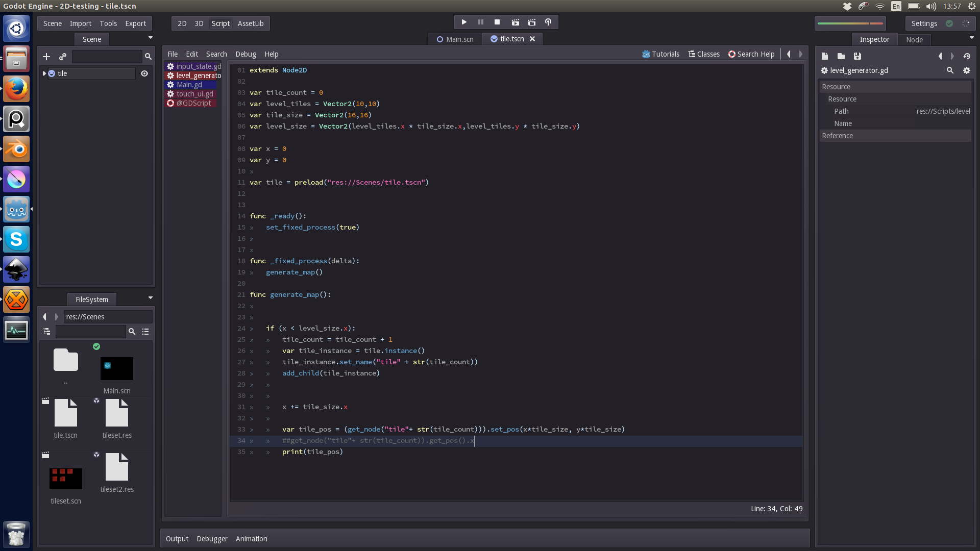Open the Classes reference
The height and width of the screenshot is (551, 980).
(x=704, y=54)
